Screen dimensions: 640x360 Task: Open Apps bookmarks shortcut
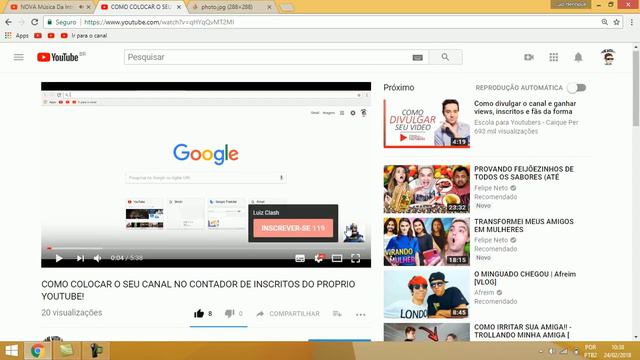click(x=17, y=36)
